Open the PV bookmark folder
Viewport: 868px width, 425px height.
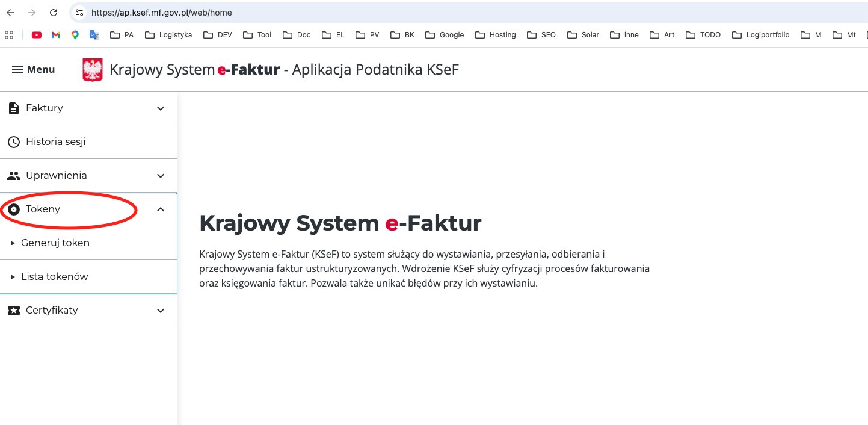[368, 35]
